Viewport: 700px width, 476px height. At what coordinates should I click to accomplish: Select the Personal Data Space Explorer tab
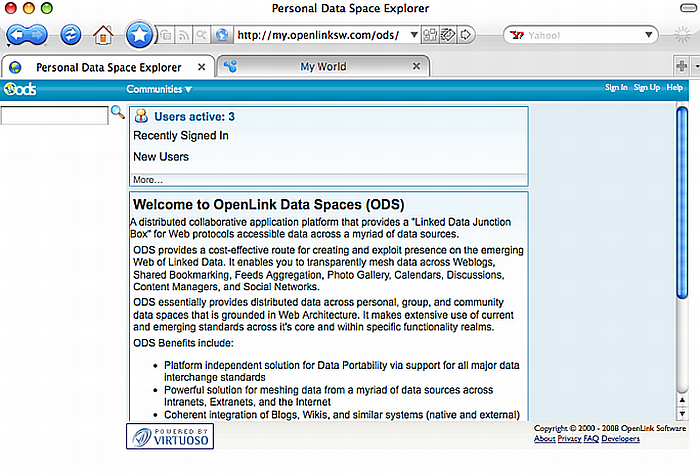pyautogui.click(x=108, y=67)
